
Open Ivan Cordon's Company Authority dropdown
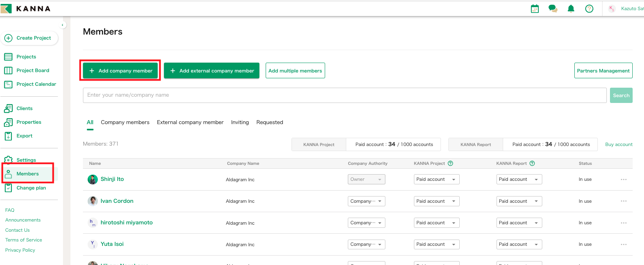point(366,201)
